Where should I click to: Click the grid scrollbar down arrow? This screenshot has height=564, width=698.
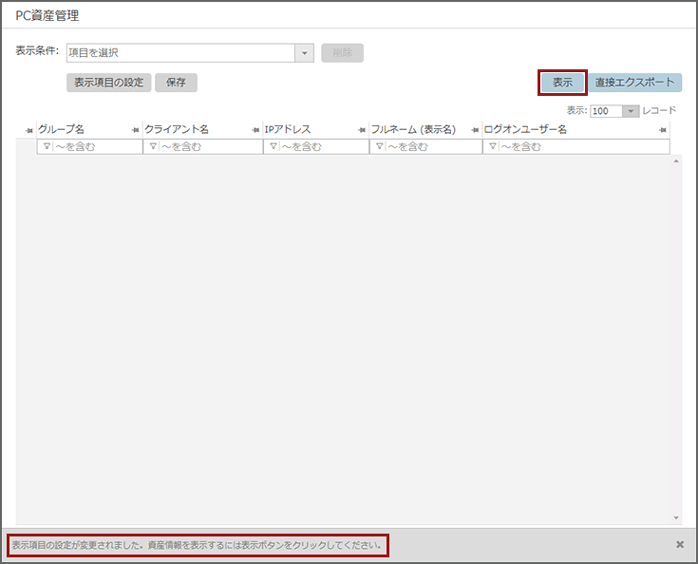point(676,518)
